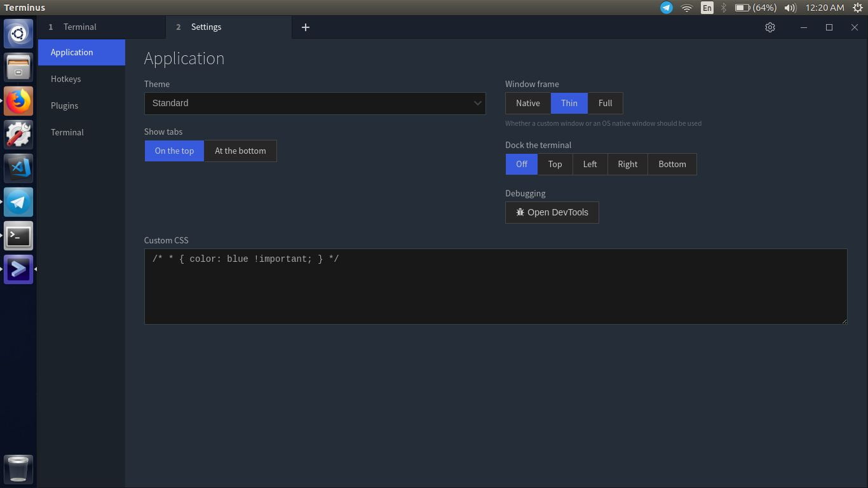The image size is (868, 488).
Task: Click the Terminus icon in the dock
Action: pyautogui.click(x=18, y=269)
